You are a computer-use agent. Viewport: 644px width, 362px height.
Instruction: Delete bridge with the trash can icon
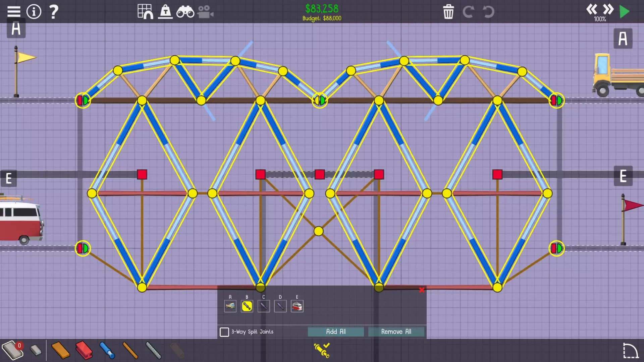point(448,12)
